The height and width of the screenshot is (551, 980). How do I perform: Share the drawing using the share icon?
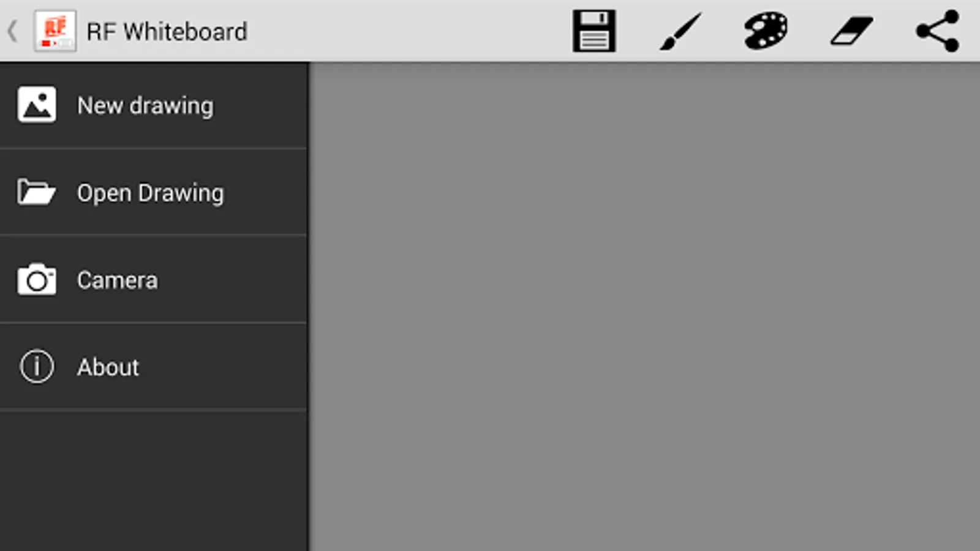(937, 31)
